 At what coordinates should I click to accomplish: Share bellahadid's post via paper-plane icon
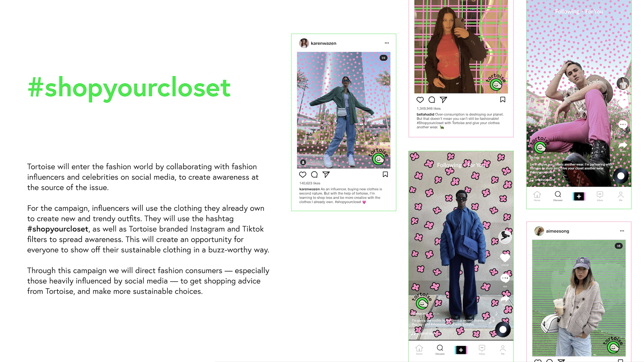[x=443, y=100]
